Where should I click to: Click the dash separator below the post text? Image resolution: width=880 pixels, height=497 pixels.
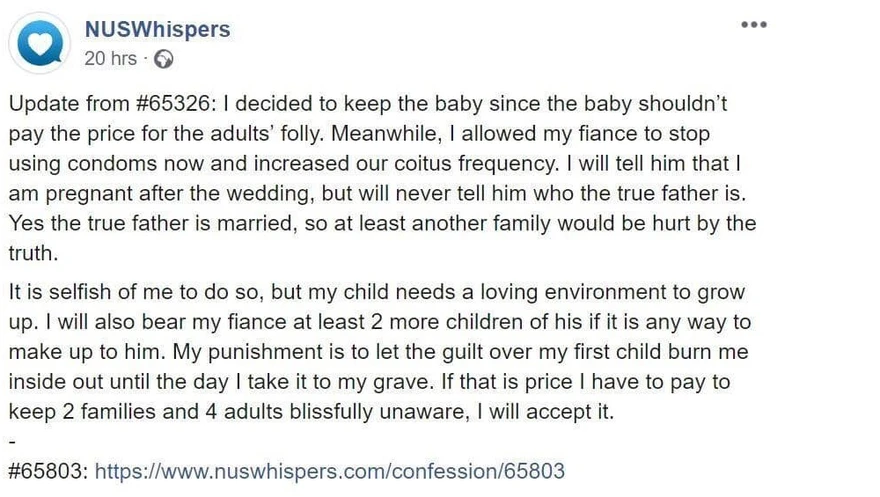12,442
